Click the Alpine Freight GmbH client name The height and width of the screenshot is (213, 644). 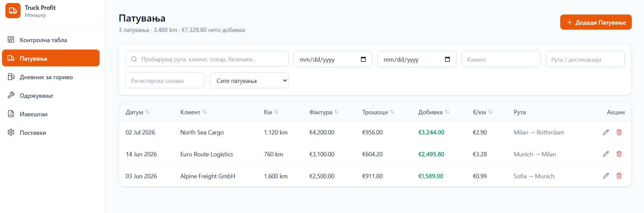click(208, 176)
